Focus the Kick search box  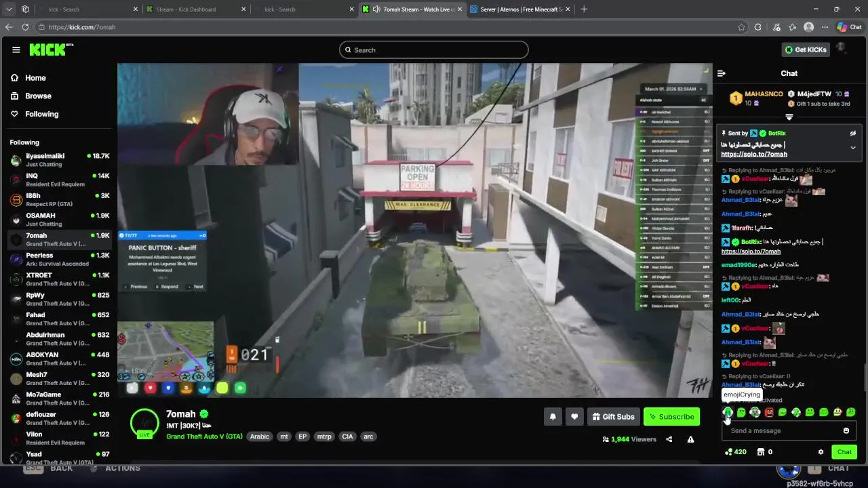(434, 49)
